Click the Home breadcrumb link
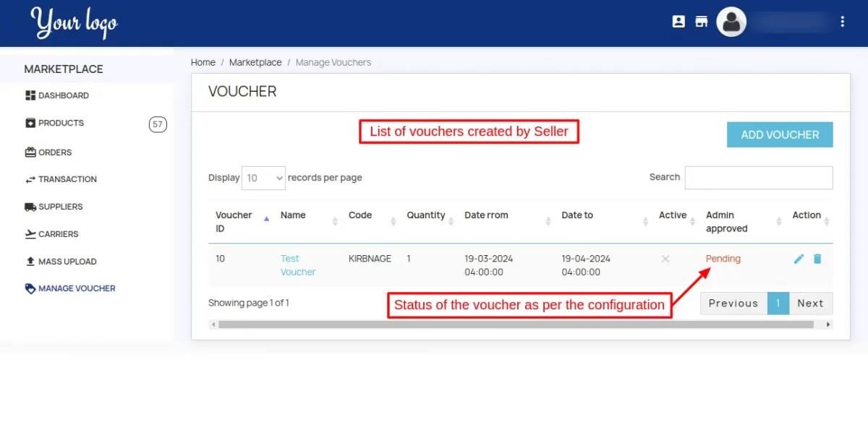Image resolution: width=868 pixels, height=438 pixels. coord(203,63)
